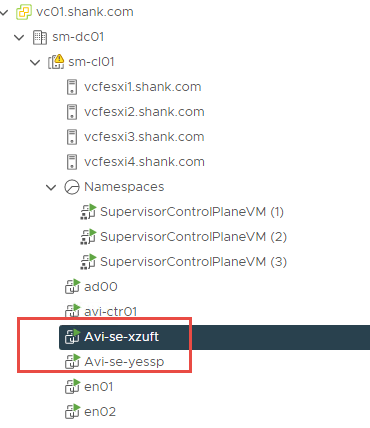370x428 pixels.
Task: Select the avi-ctr01 virtual machine
Action: [x=111, y=312]
